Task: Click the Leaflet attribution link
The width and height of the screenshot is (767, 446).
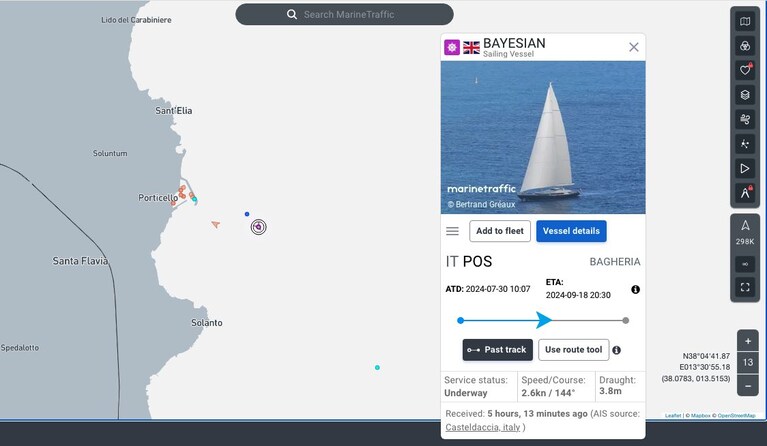Action: pos(673,416)
